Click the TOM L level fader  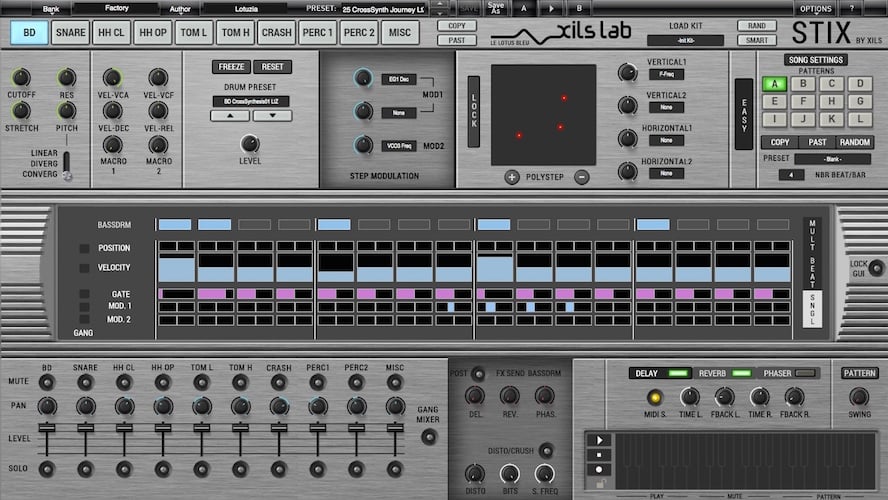202,429
